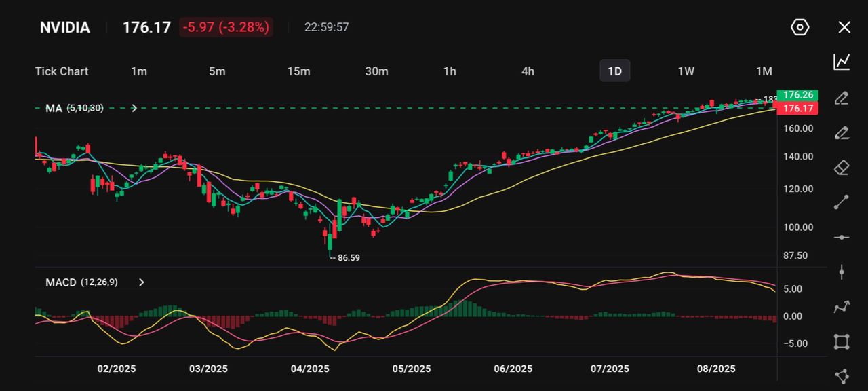The width and height of the screenshot is (868, 391).
Task: Click the 86.59 low price marker
Action: point(348,258)
